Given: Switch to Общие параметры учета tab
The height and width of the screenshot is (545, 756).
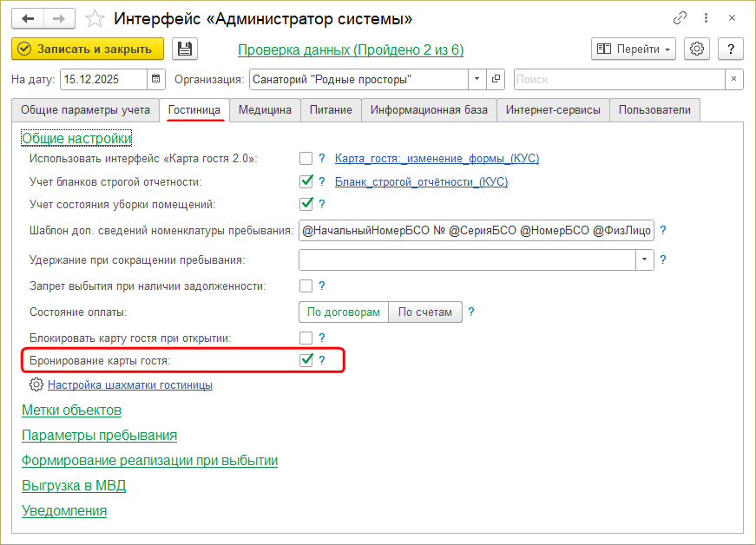Looking at the screenshot, I should tap(85, 110).
